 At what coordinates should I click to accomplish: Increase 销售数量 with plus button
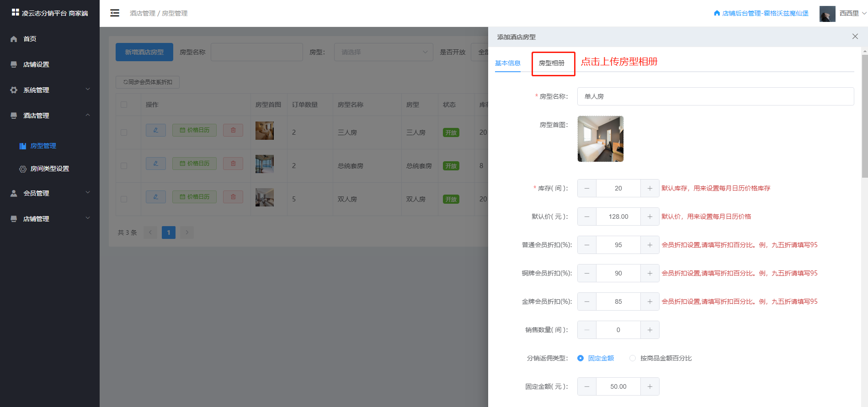pos(650,330)
